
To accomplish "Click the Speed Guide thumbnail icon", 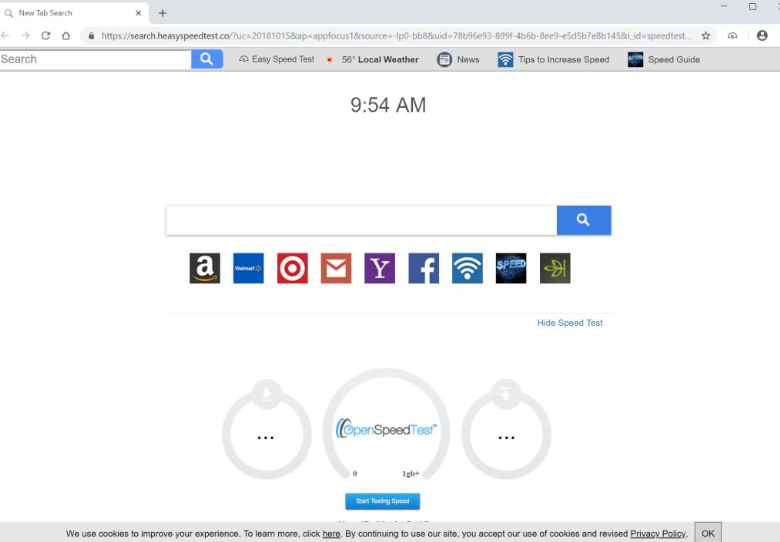I will pyautogui.click(x=635, y=59).
